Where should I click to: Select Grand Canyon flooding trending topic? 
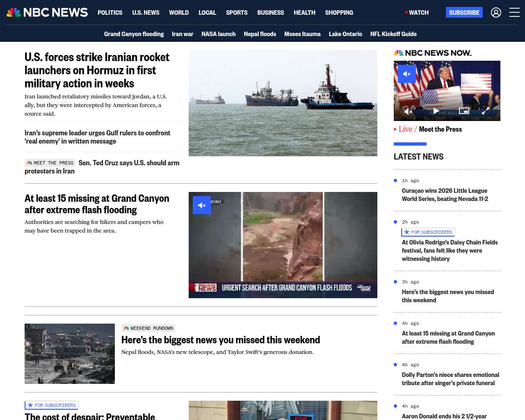coord(134,34)
